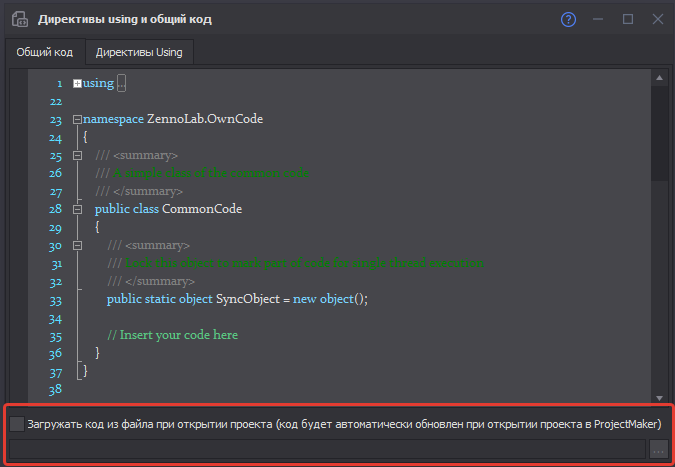Open the Директивы Using tab

[x=139, y=52]
